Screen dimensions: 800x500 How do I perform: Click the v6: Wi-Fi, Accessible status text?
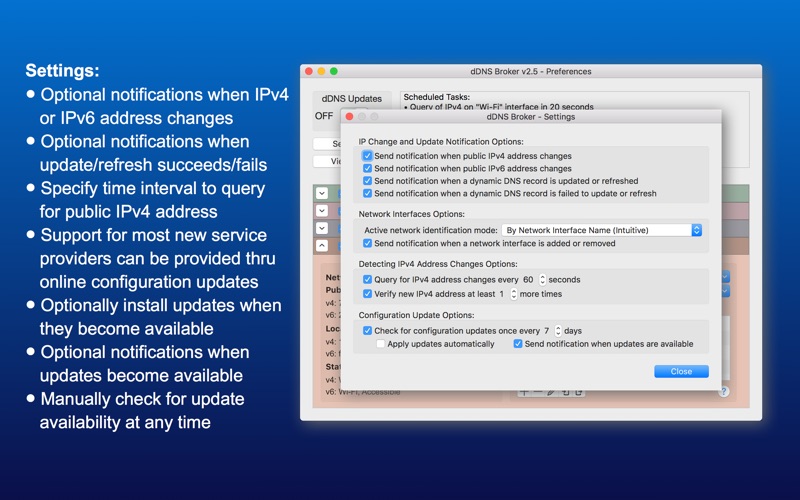pos(363,392)
